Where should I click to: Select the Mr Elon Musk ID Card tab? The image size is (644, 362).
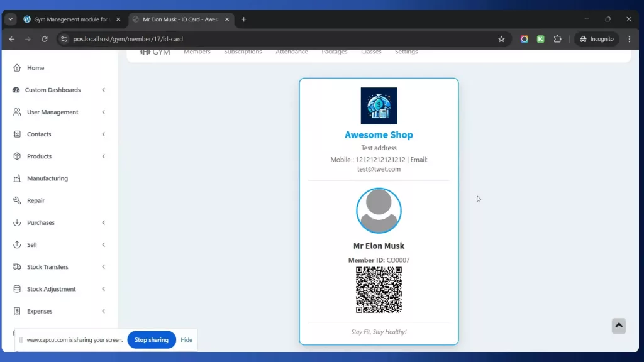point(180,19)
